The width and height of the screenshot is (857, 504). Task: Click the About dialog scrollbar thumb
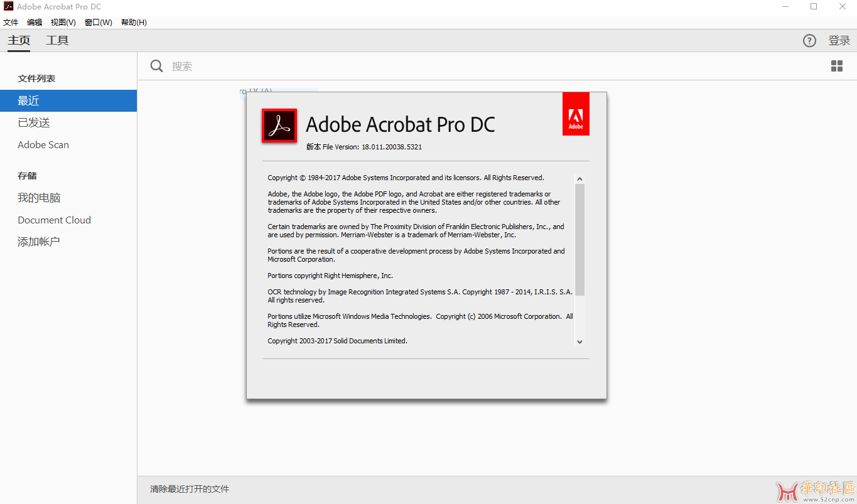[x=579, y=240]
